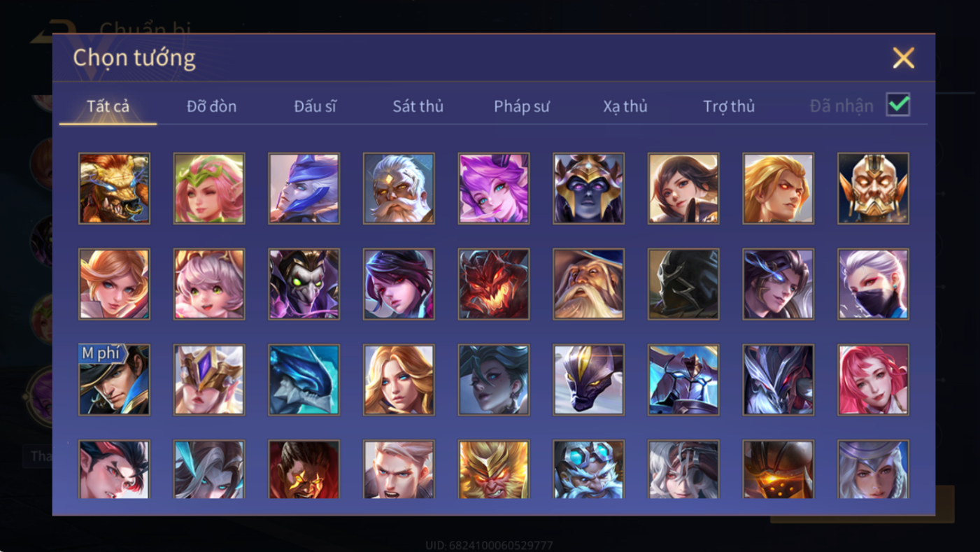980x552 pixels.
Task: View the Đấu sĩ tab
Action: coord(315,106)
